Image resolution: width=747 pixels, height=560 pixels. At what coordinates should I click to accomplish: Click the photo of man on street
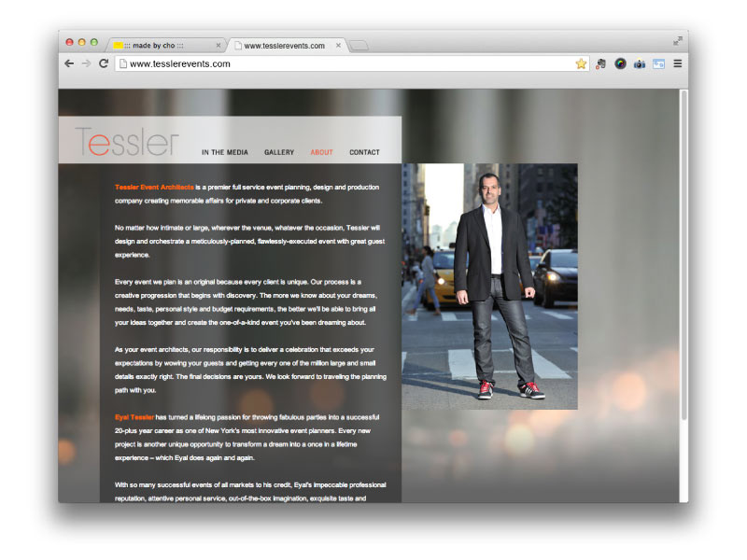coord(489,287)
